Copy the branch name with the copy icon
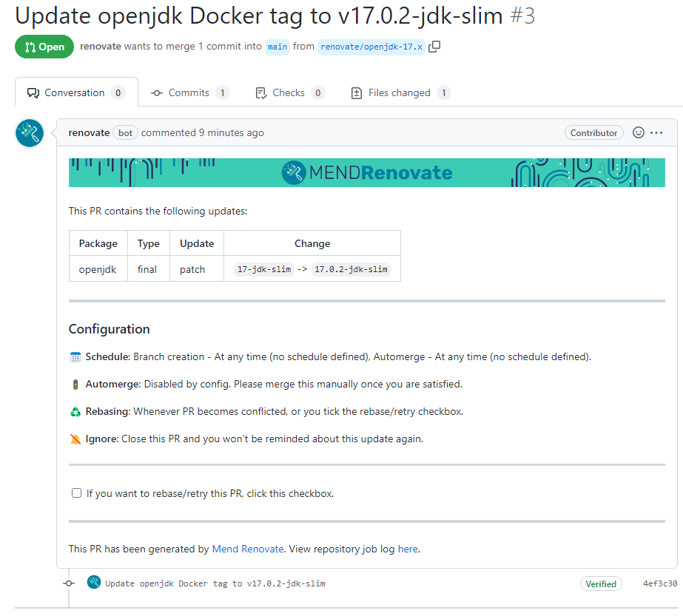The height and width of the screenshot is (616, 683). 434,46
